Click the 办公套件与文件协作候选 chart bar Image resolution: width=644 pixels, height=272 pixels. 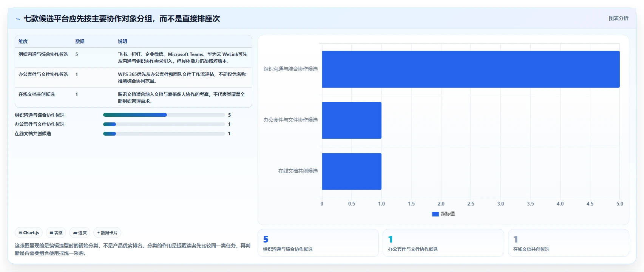pos(352,120)
